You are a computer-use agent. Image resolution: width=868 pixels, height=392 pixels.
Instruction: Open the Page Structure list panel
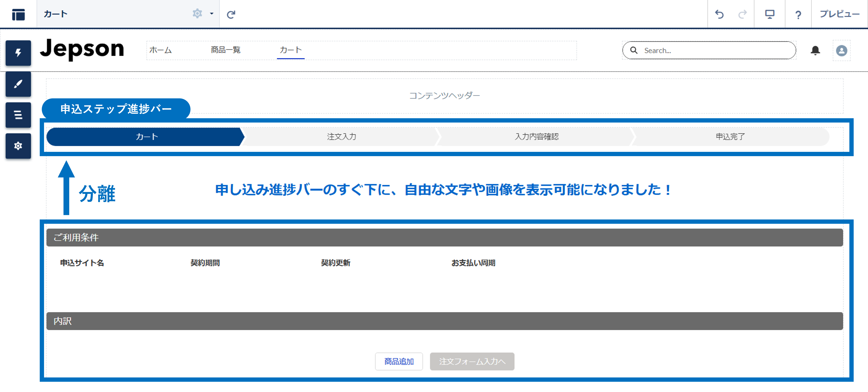(18, 115)
